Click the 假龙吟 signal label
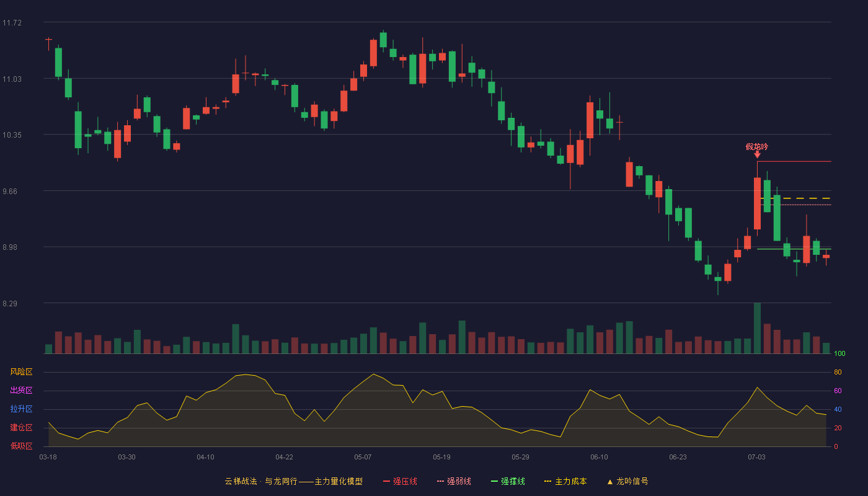 756,147
